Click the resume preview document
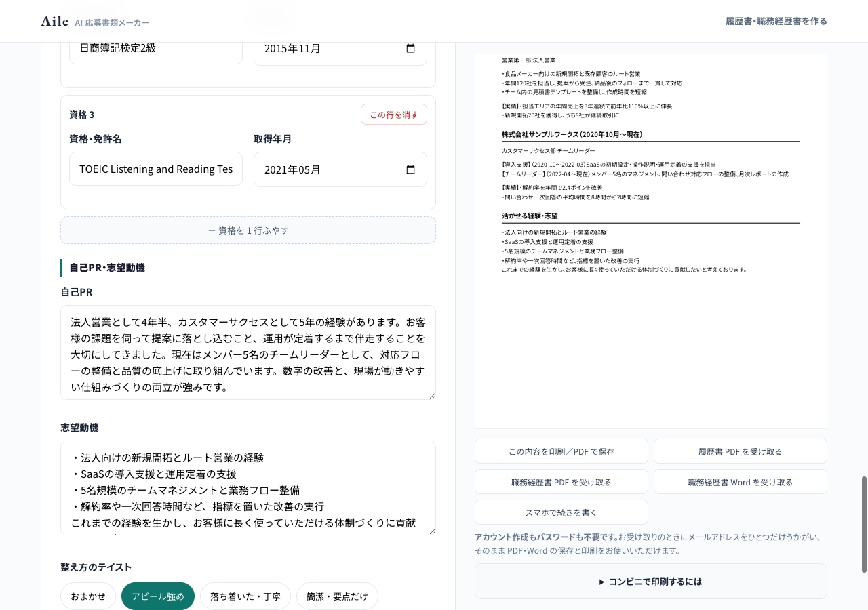The image size is (868, 610). click(651, 241)
